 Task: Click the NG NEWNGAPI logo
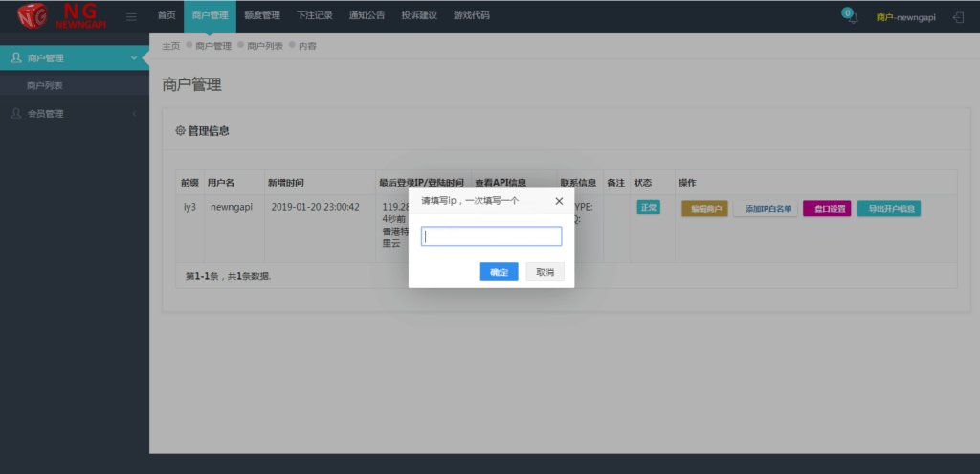click(62, 16)
